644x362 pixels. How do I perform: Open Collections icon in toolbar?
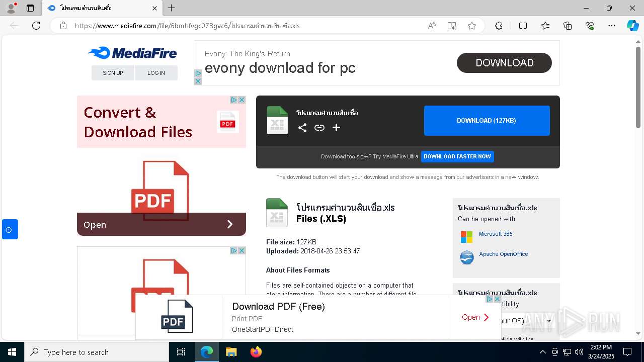[568, 26]
